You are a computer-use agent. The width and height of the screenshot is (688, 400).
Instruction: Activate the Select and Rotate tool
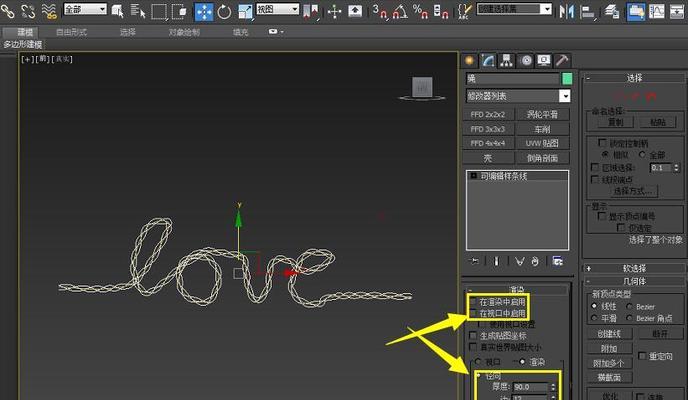tap(224, 11)
